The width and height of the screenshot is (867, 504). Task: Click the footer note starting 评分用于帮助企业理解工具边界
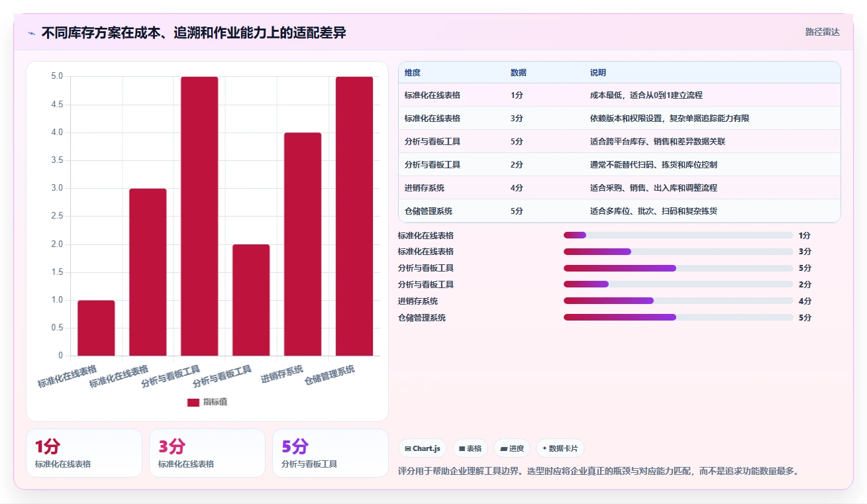599,472
